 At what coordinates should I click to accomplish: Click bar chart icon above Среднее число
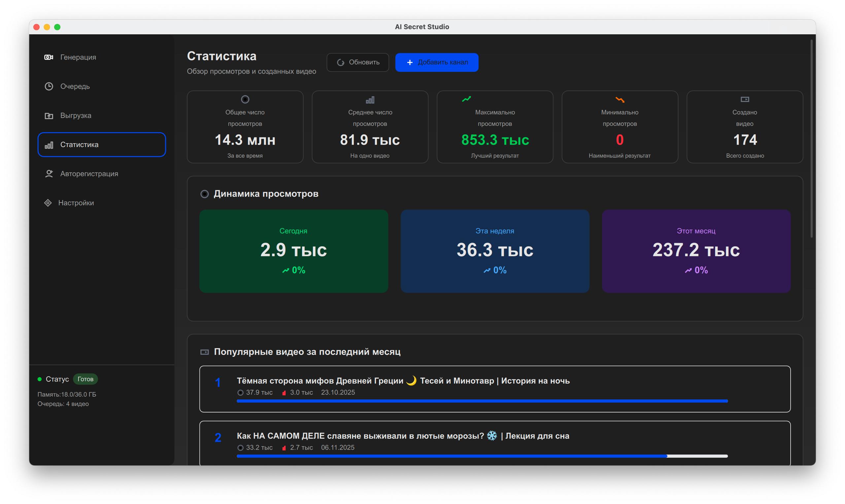(370, 100)
